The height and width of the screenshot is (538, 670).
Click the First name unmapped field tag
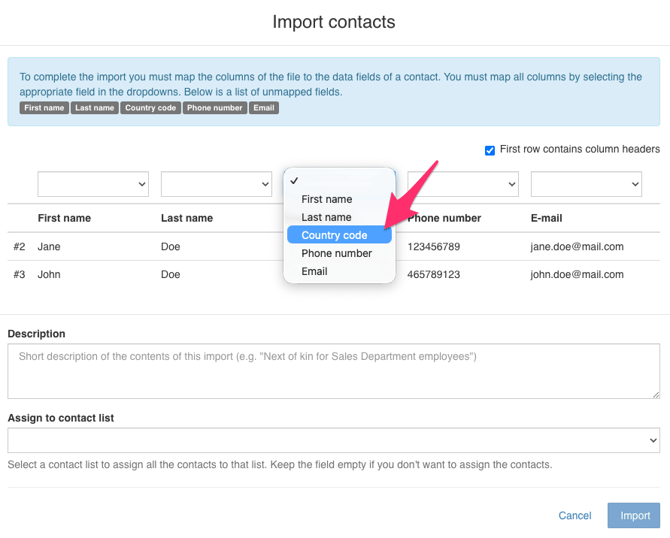coord(44,108)
